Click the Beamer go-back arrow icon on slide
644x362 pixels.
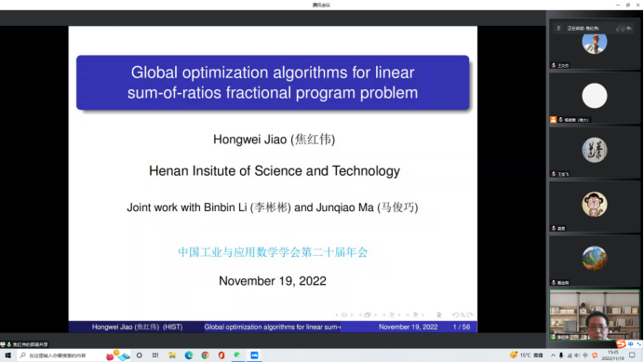point(455,315)
